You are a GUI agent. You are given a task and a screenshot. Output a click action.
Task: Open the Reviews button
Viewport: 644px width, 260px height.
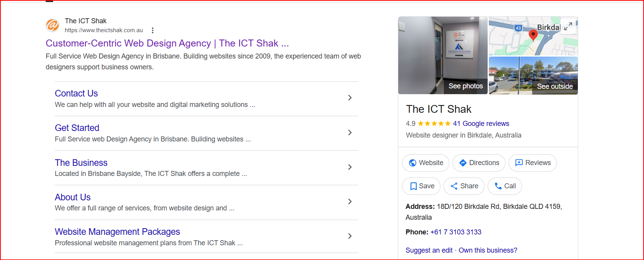coord(533,163)
